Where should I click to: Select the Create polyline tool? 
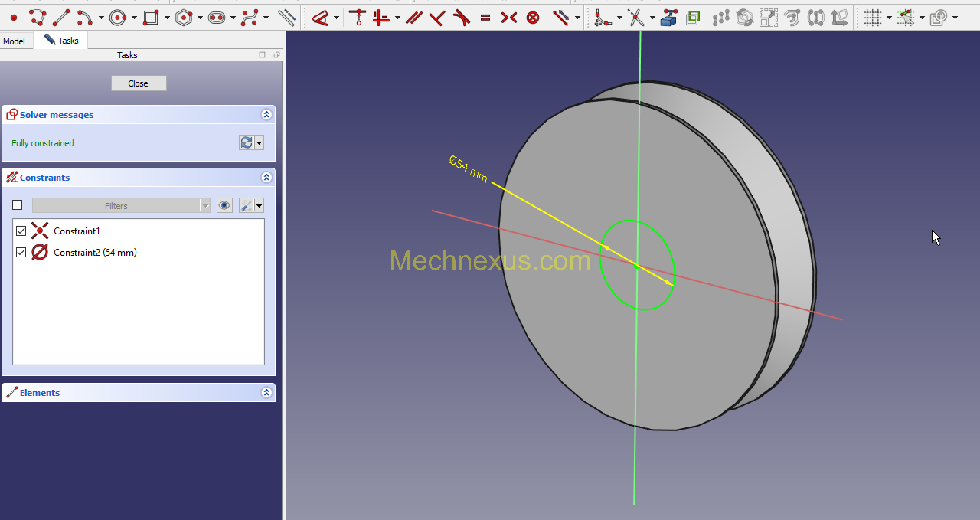coord(38,17)
